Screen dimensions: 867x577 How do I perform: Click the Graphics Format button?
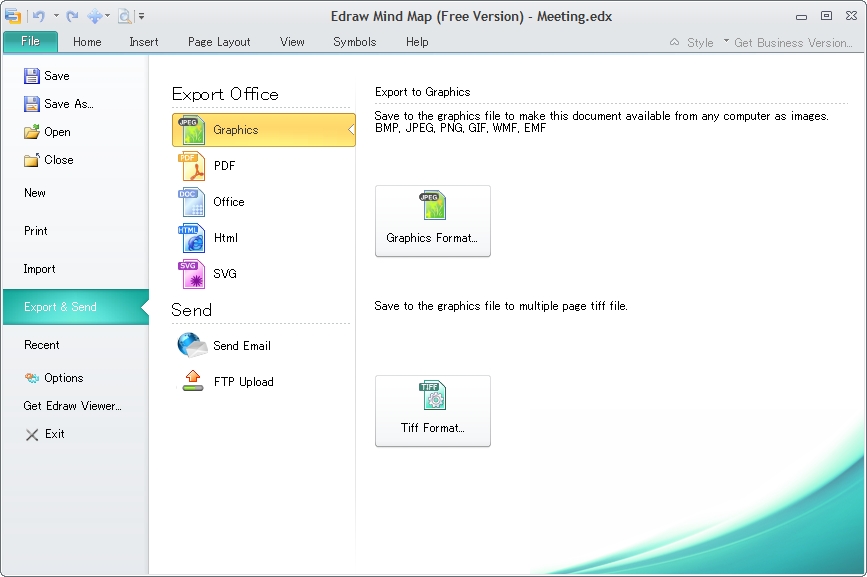[x=432, y=221]
